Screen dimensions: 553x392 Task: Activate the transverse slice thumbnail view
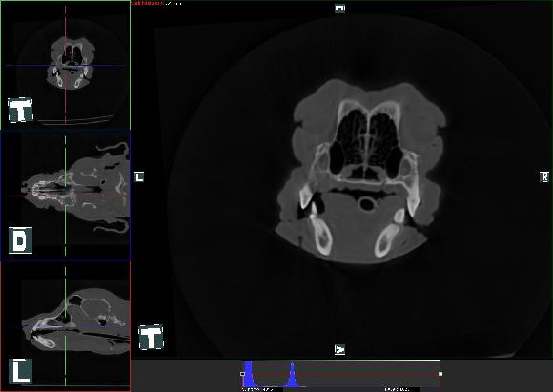click(65, 65)
